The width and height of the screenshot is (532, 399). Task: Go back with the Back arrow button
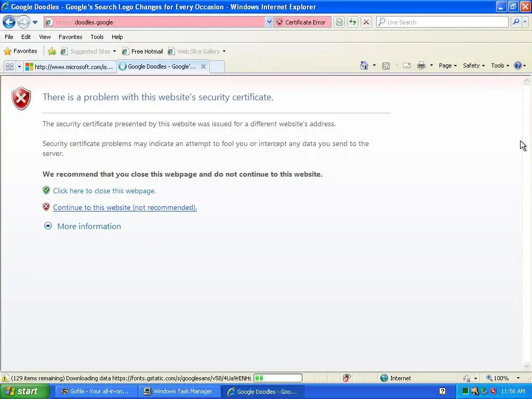[9, 22]
